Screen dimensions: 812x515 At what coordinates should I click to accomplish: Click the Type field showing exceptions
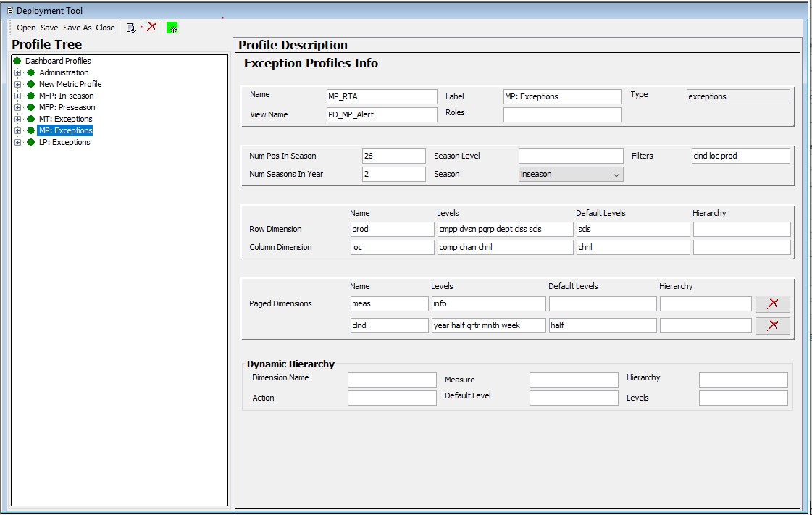pos(738,97)
